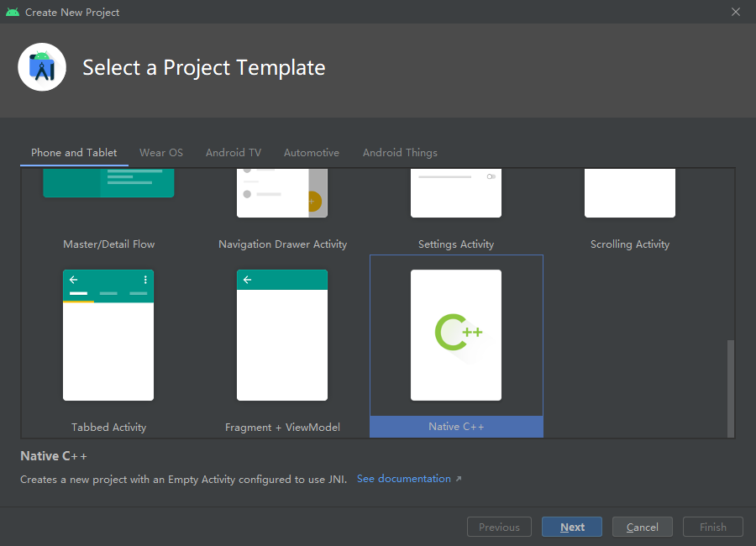The width and height of the screenshot is (756, 546).
Task: Switch to the Automotive tab
Action: click(x=312, y=152)
